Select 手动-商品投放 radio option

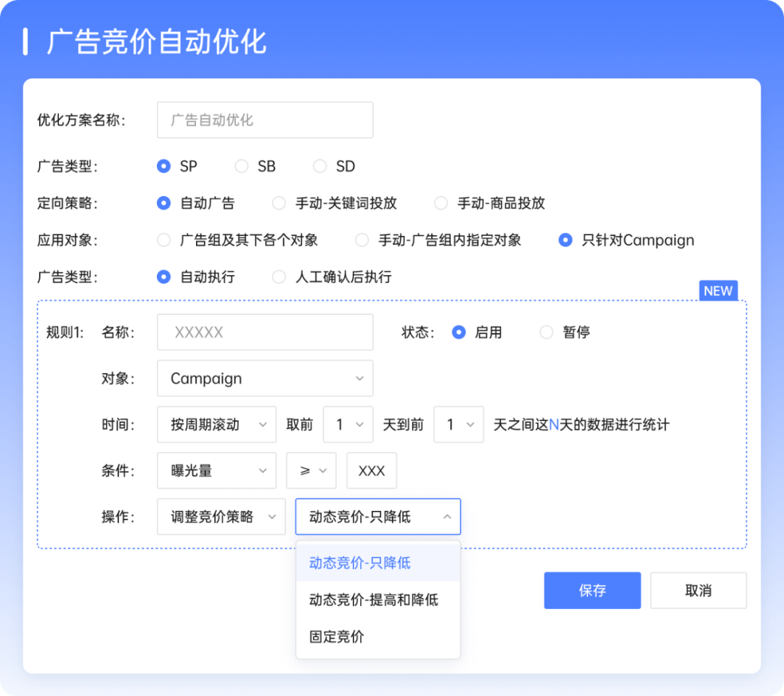point(441,203)
